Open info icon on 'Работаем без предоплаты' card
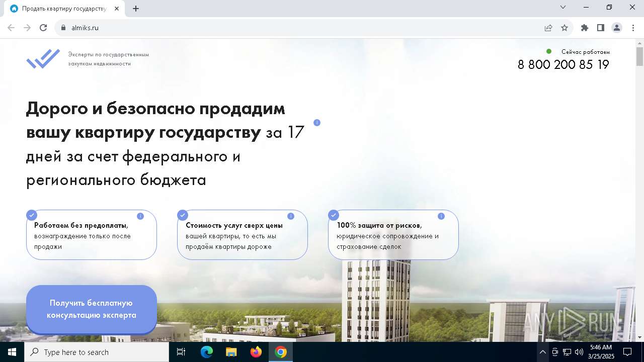 tap(140, 216)
